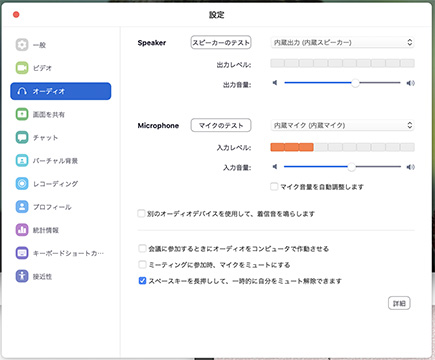Screen dimensions: 435x360
Task: Check ミーティングに参加時、マイクをミュートにする option
Action: [x=142, y=265]
